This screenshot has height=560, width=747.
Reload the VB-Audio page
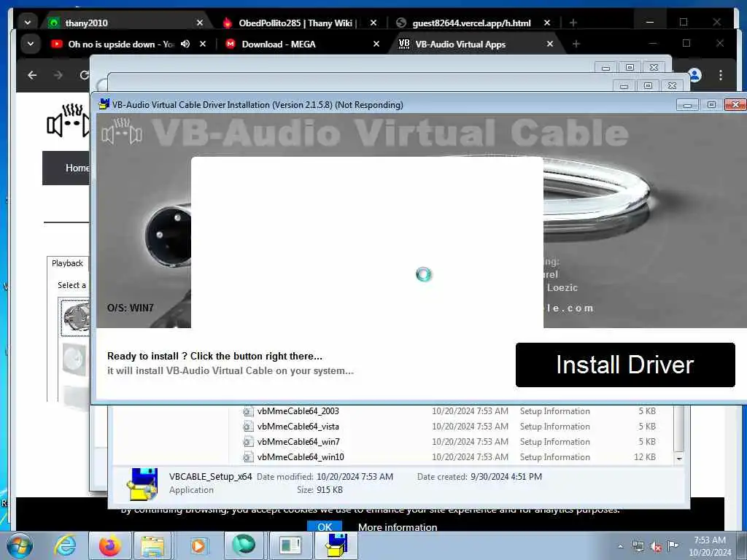(x=84, y=75)
